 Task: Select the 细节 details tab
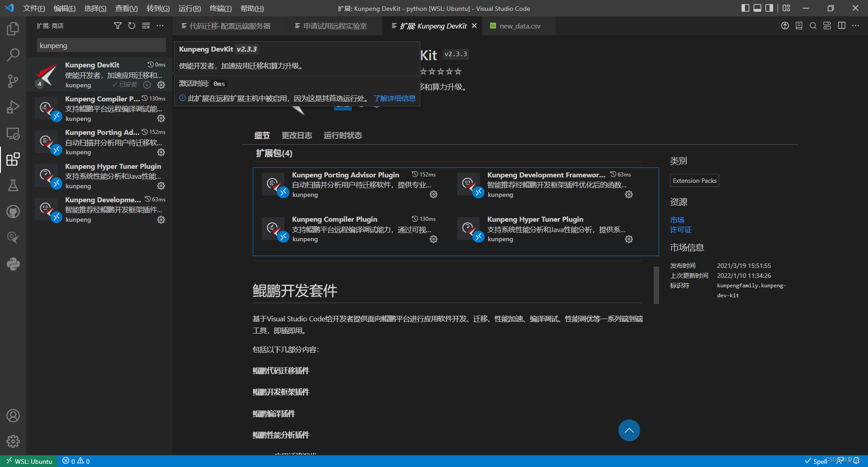[x=262, y=135]
